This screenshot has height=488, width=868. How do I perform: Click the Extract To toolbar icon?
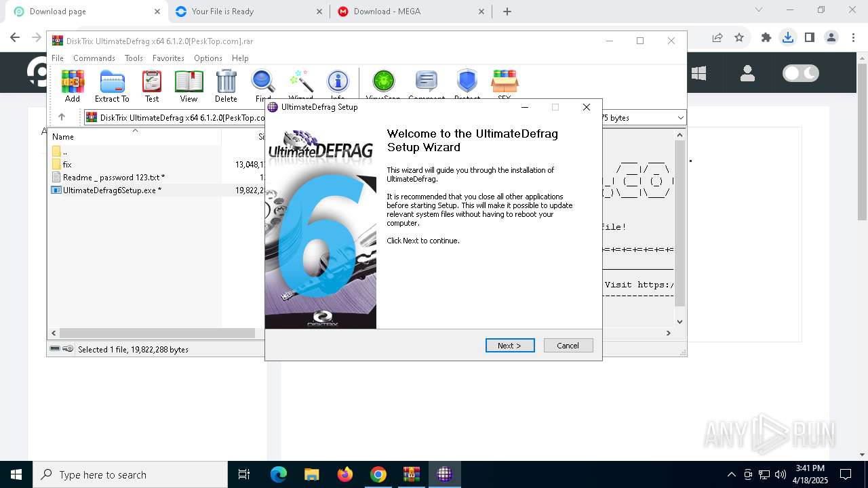[x=112, y=86]
